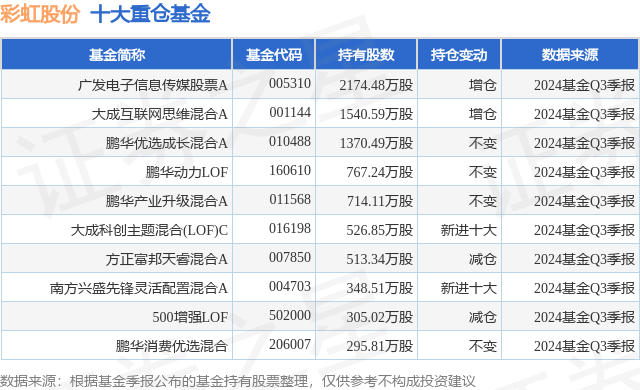Click 南方兴盛先锋灵活配置混合A fund name
The height and width of the screenshot is (390, 640).
point(139,288)
